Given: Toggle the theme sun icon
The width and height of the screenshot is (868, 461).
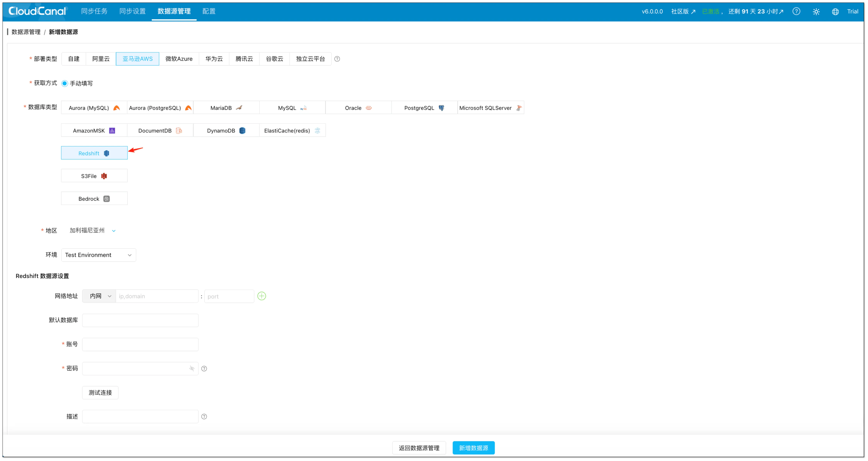Looking at the screenshot, I should tap(816, 12).
